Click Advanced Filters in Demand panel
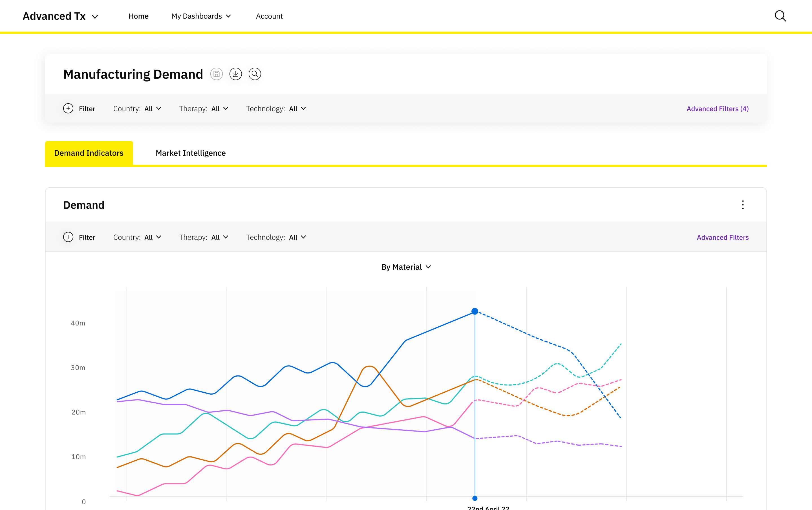 (x=722, y=237)
